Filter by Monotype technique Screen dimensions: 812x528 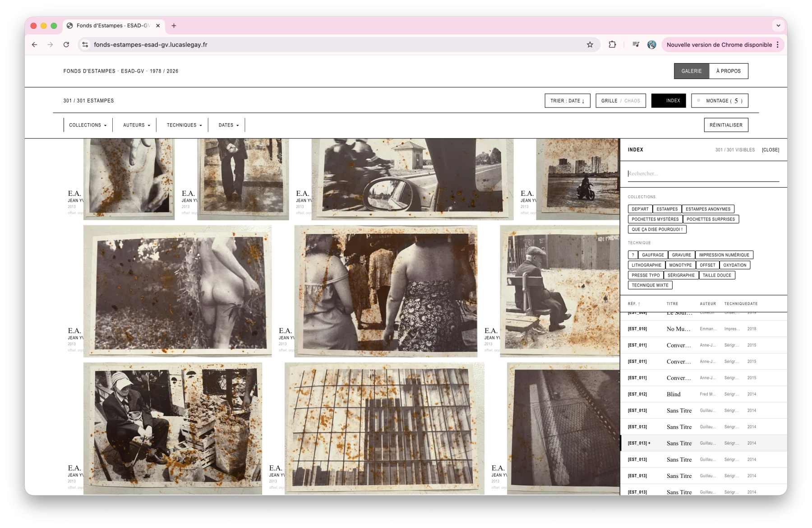coord(681,265)
